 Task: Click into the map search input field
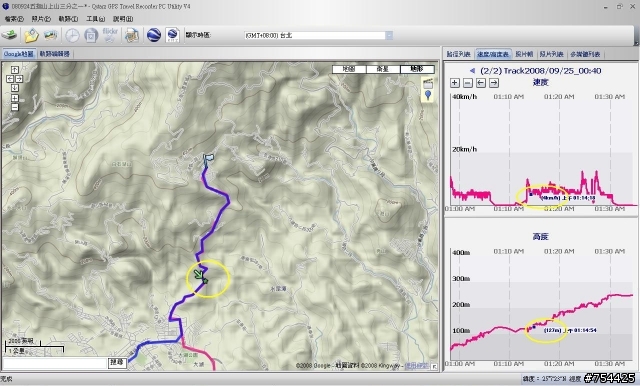pyautogui.click(x=55, y=363)
